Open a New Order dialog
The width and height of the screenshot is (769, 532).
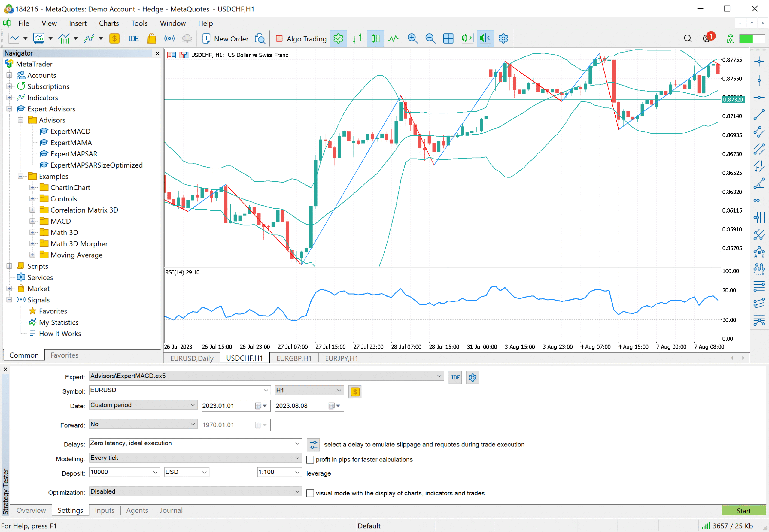click(225, 38)
